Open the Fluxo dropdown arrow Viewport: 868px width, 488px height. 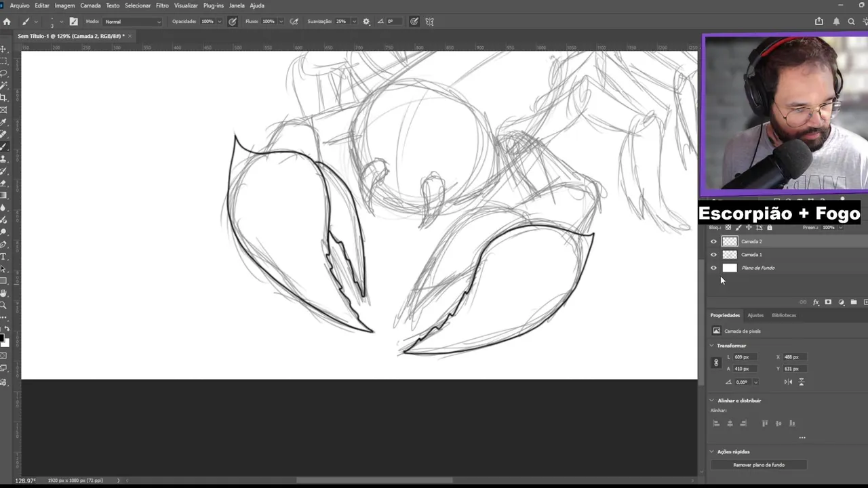(280, 22)
